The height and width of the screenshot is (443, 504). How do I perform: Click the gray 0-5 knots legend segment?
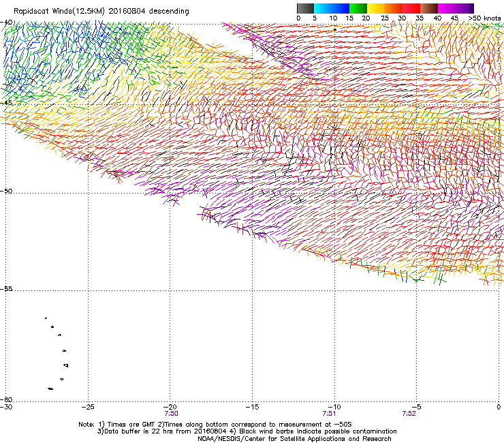(x=305, y=8)
